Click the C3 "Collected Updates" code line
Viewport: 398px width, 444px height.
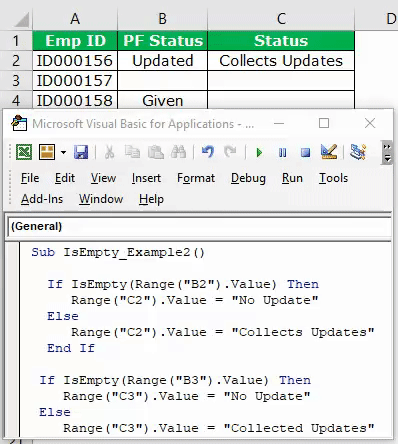point(219,428)
